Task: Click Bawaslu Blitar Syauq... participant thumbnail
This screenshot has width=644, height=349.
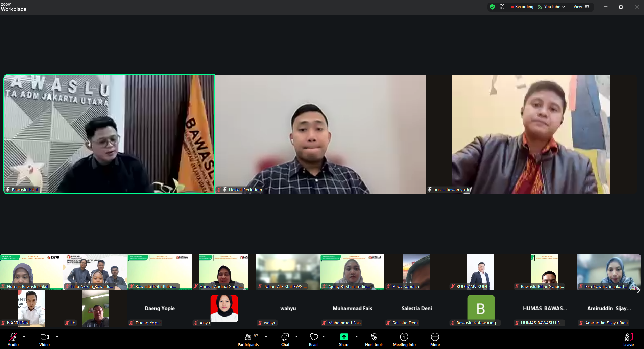Action: point(545,272)
